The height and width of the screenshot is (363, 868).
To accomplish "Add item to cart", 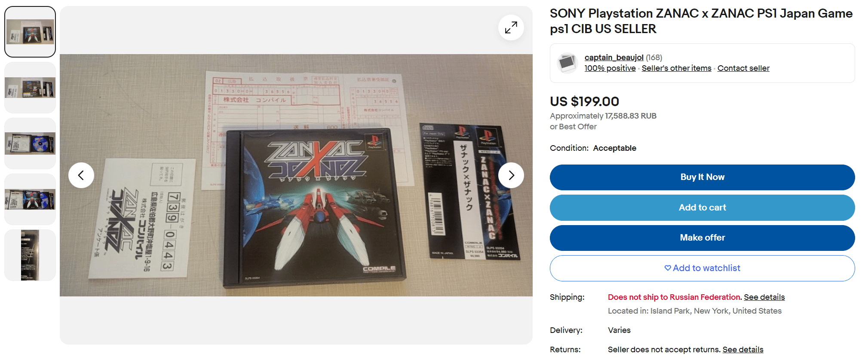I will tap(702, 207).
